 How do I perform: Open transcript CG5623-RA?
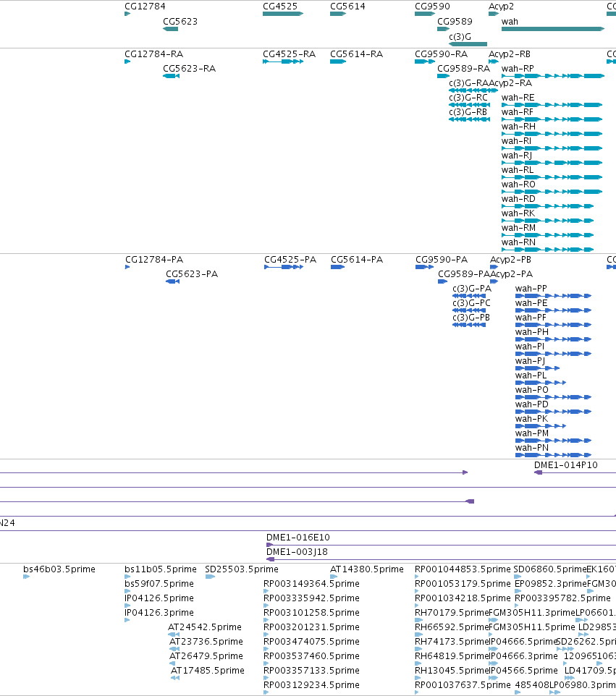click(189, 68)
